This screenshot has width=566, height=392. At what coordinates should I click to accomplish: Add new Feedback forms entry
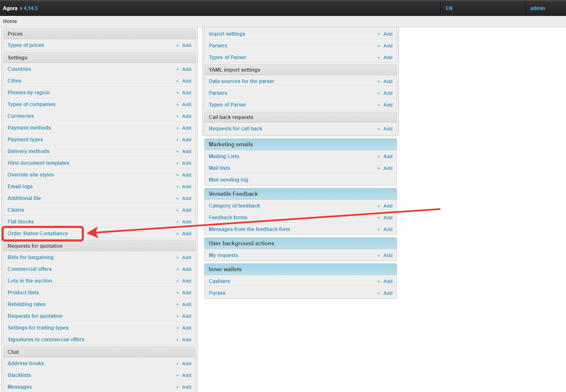tap(388, 218)
